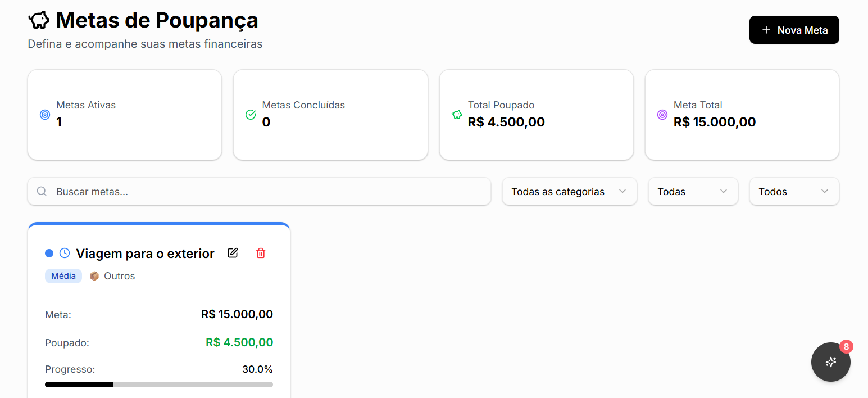Viewport: 868px width, 398px height.
Task: Click the goal progress bar at 30%
Action: click(x=159, y=385)
